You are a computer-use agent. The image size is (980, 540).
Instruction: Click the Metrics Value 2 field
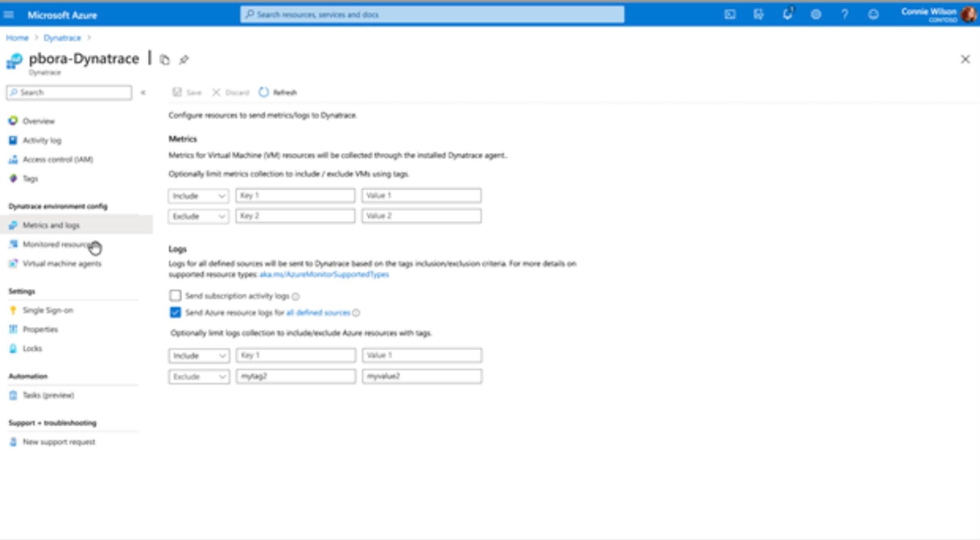(421, 216)
